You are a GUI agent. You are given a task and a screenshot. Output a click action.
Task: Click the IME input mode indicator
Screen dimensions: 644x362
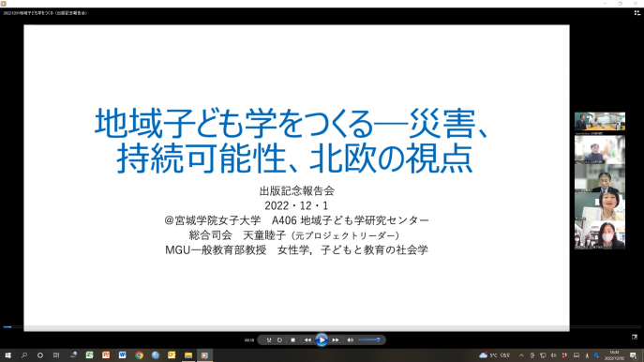587,355
